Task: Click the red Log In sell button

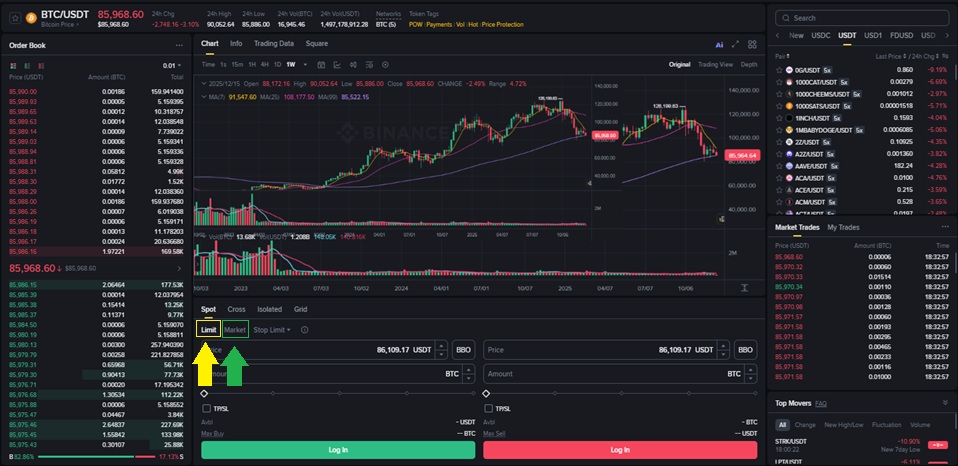Action: click(x=620, y=450)
